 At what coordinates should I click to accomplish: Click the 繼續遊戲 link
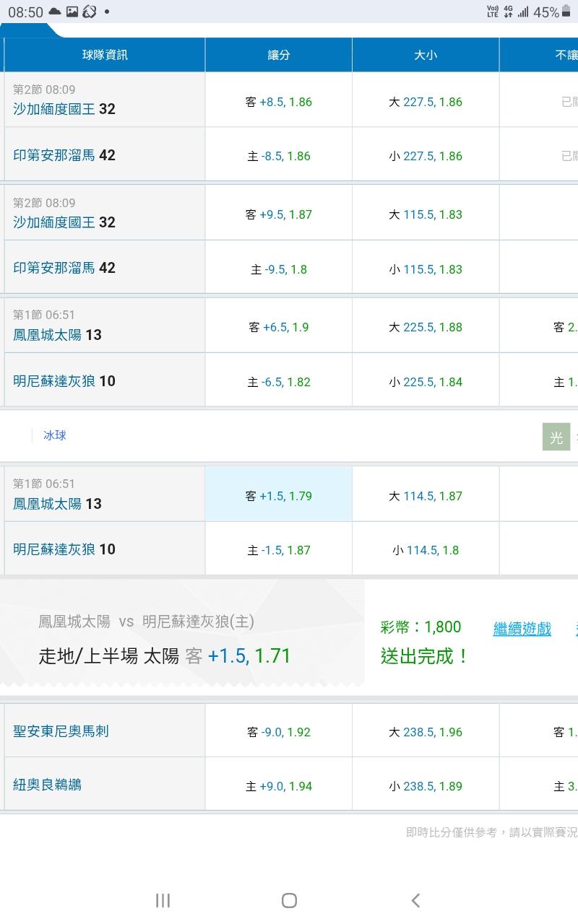tap(522, 629)
